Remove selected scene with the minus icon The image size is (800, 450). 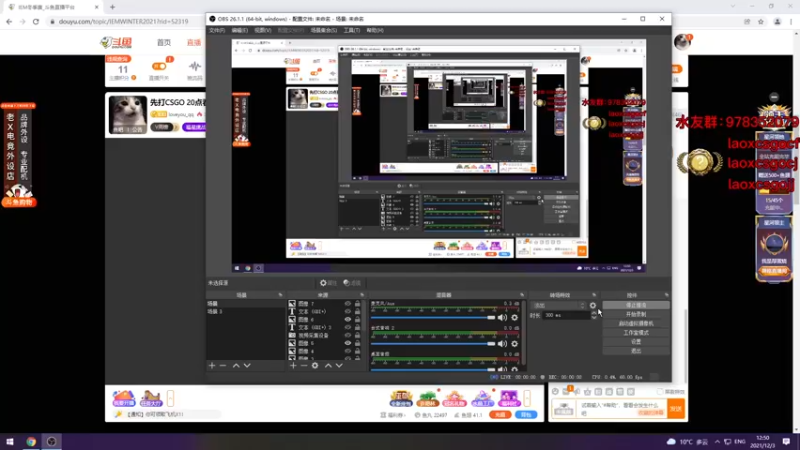[x=222, y=365]
